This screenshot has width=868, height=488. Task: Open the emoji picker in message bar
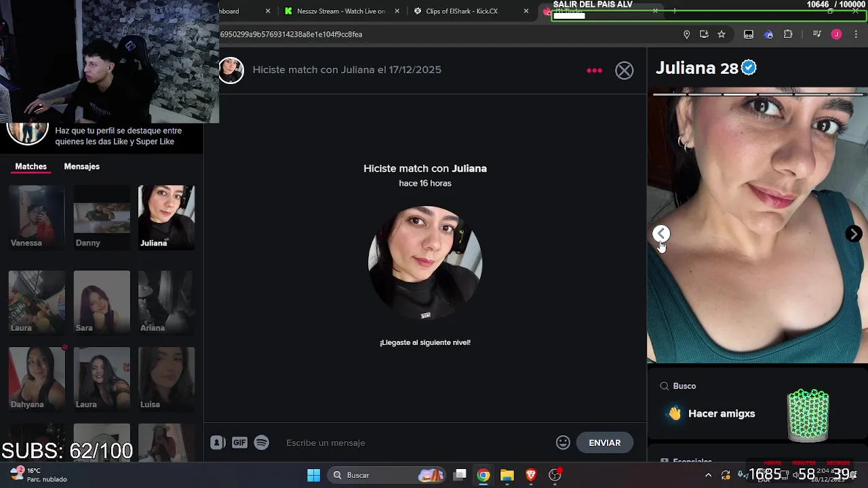(x=563, y=443)
